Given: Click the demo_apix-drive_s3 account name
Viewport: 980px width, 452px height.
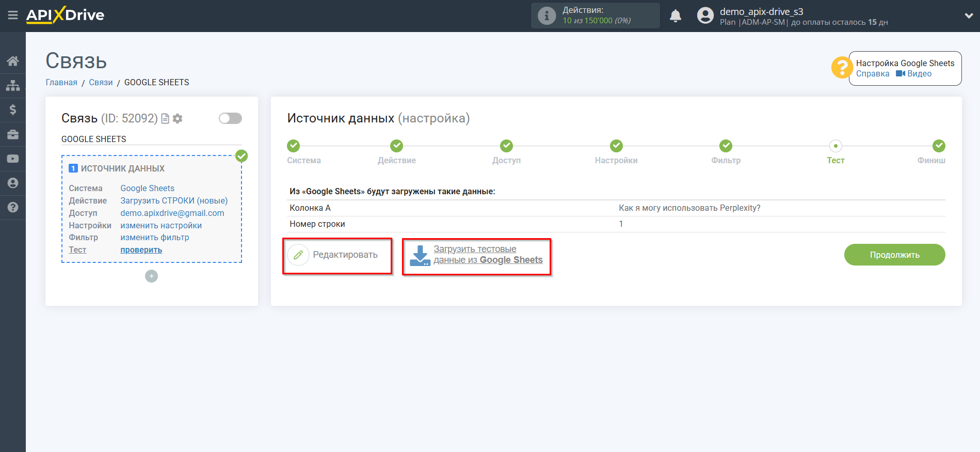Looking at the screenshot, I should coord(762,11).
